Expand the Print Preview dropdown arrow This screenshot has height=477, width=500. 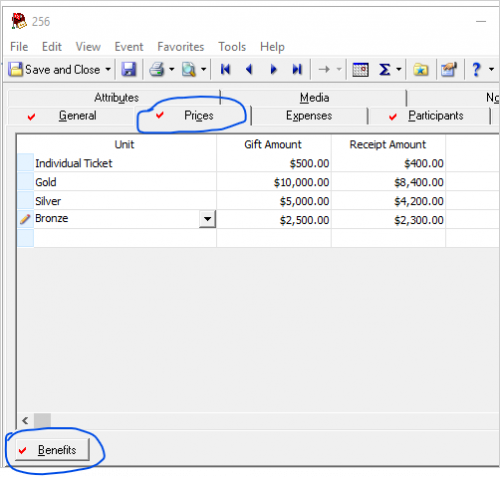[x=203, y=70]
